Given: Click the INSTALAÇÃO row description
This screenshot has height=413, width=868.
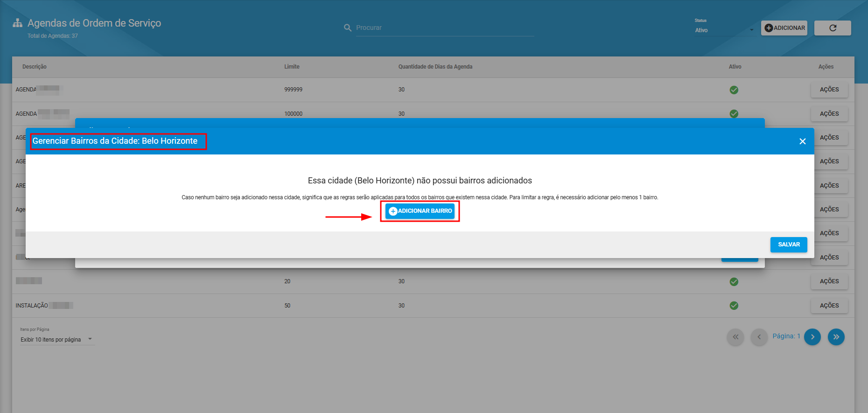Looking at the screenshot, I should point(32,306).
